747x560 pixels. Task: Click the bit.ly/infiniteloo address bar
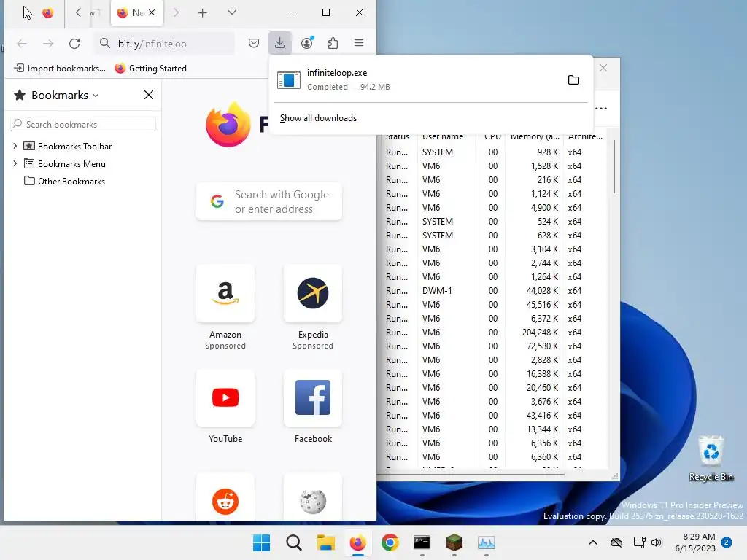coord(164,44)
